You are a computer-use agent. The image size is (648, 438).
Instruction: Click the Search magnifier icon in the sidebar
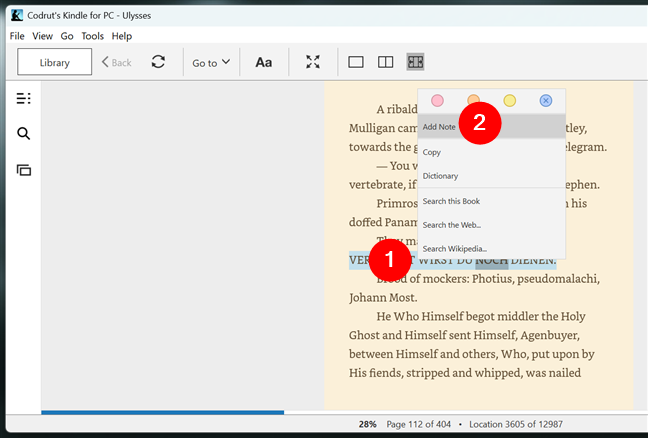point(24,134)
